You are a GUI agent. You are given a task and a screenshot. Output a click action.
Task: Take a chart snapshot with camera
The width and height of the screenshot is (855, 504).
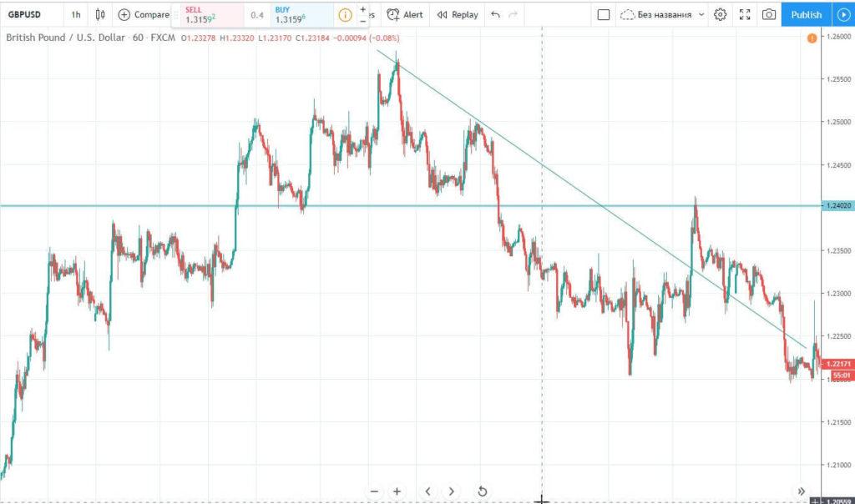point(768,14)
